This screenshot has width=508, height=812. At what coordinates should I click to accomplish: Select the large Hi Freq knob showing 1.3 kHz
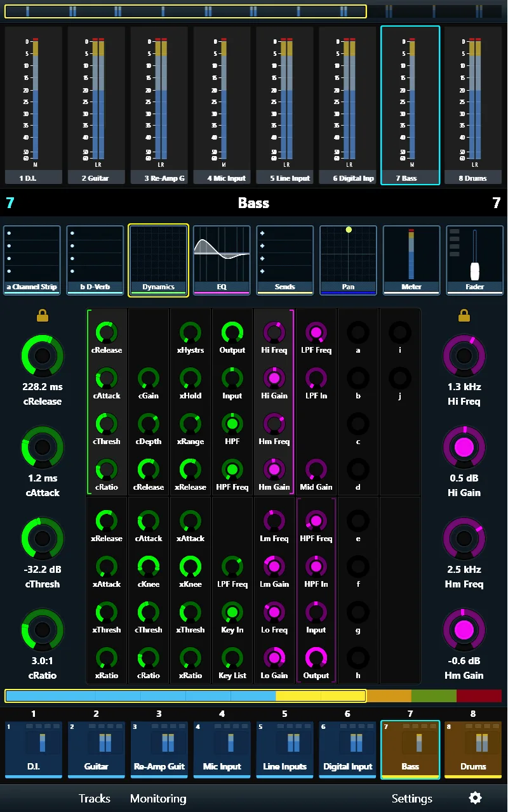coord(464,356)
